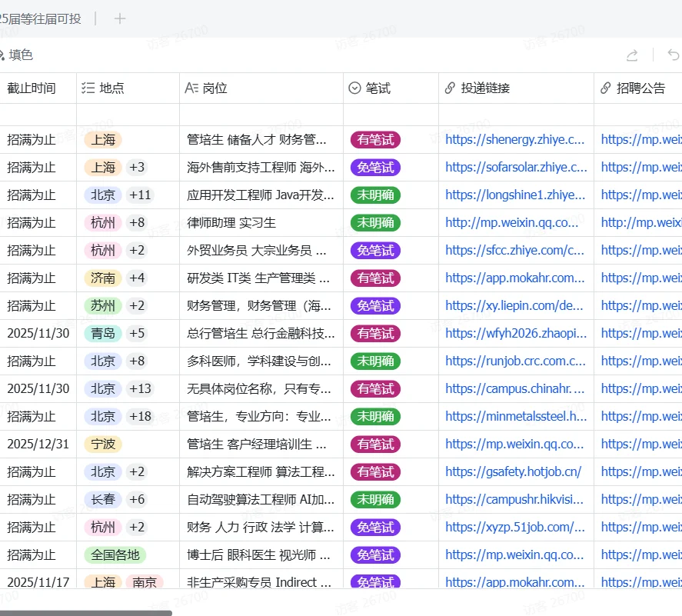Click the link icon beside 投递链接 header
The width and height of the screenshot is (682, 616).
[450, 88]
